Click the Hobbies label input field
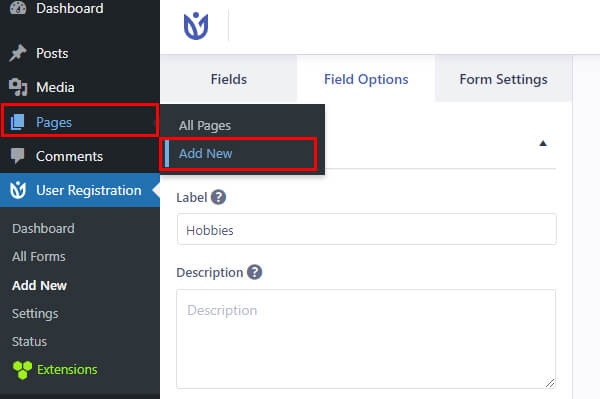The width and height of the screenshot is (600, 399). [x=367, y=230]
